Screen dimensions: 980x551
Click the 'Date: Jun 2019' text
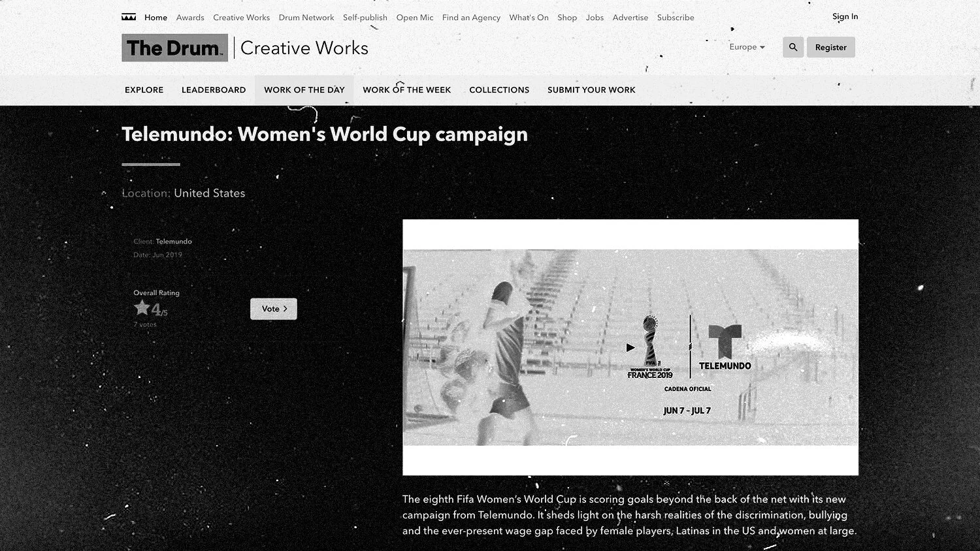158,255
